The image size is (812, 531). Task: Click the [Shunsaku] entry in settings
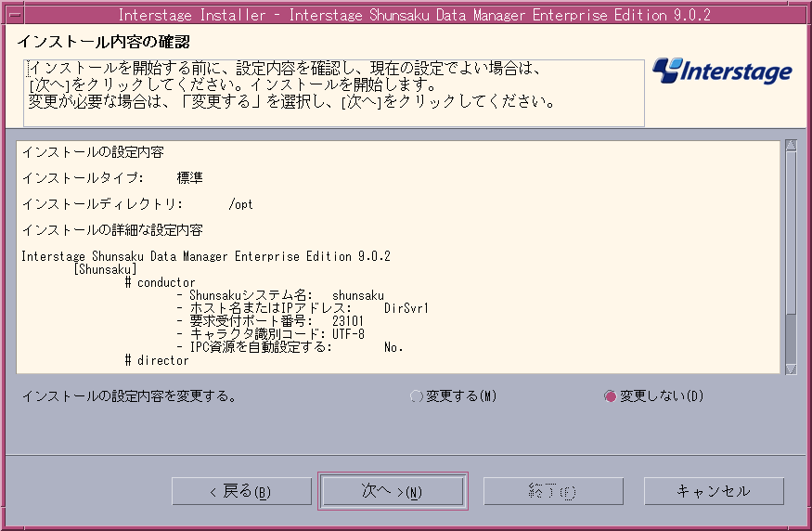click(x=105, y=269)
